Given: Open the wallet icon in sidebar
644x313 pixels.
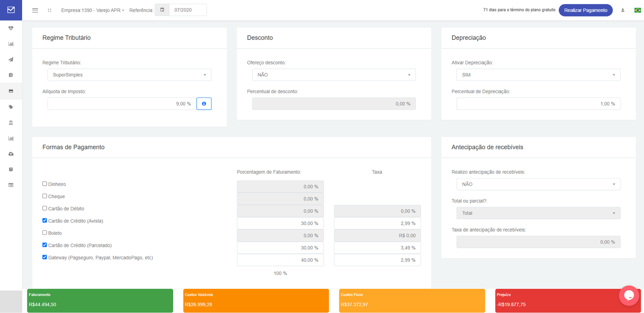Looking at the screenshot, I should click(x=11, y=75).
